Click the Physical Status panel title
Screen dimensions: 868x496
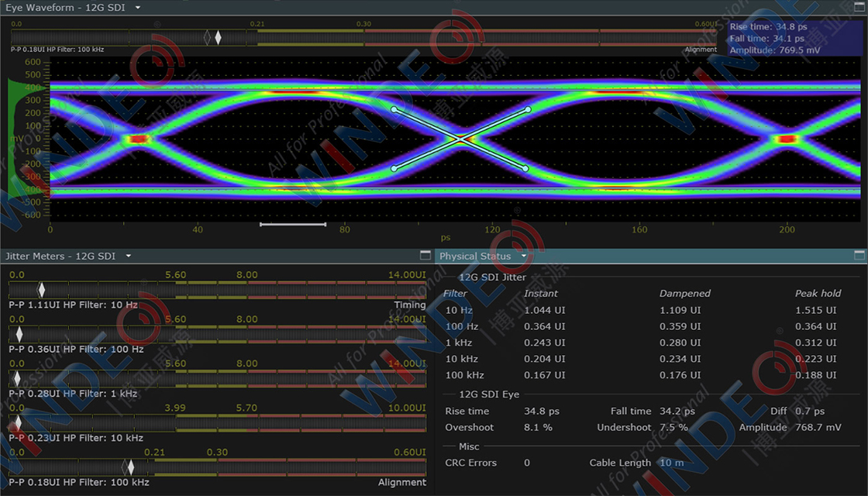click(x=475, y=256)
